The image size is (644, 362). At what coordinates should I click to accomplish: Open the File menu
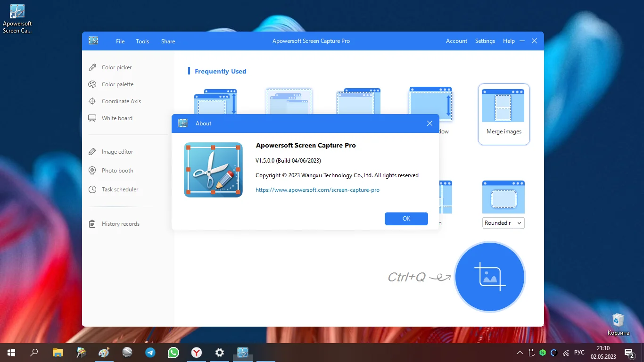[120, 41]
